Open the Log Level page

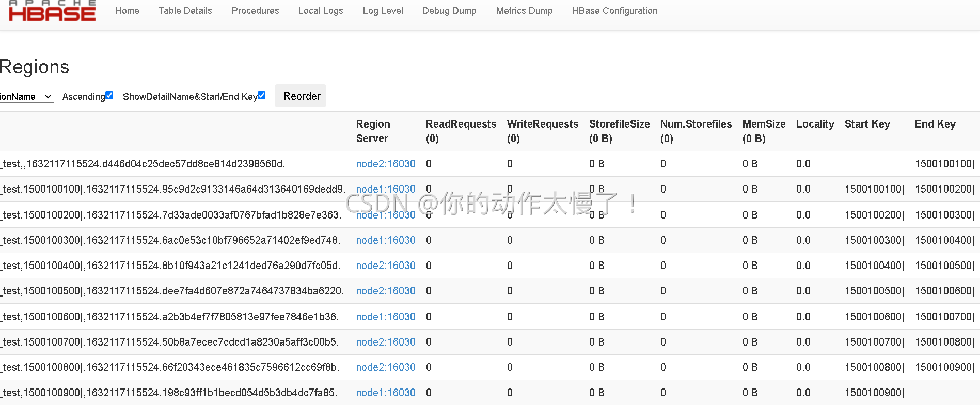(x=383, y=11)
